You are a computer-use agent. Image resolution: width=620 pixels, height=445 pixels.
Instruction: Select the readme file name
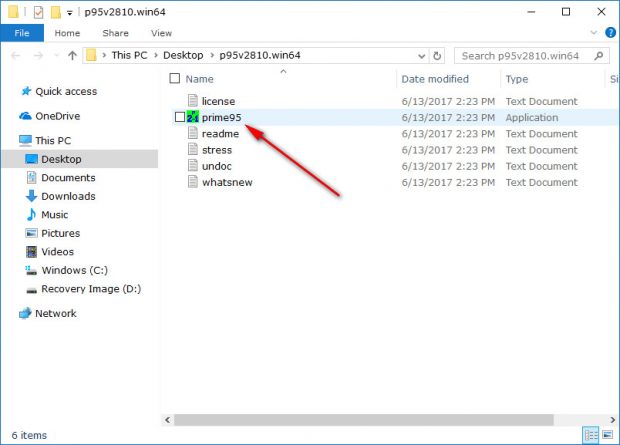point(220,134)
